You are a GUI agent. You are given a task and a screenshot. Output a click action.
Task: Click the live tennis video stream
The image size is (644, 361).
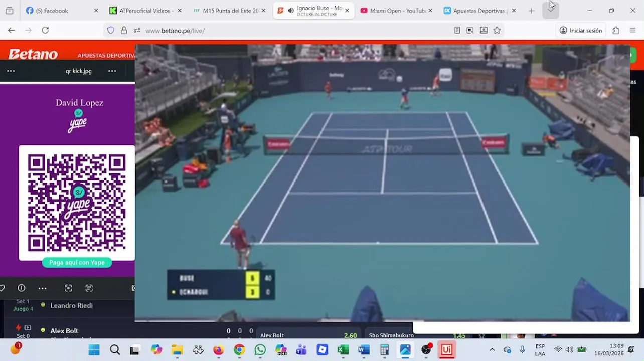pyautogui.click(x=382, y=183)
